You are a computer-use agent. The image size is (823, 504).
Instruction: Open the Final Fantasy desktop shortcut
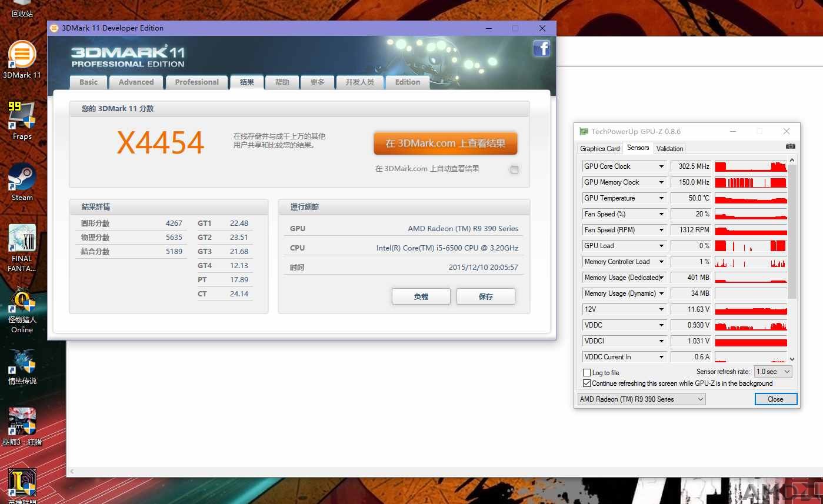click(x=22, y=248)
